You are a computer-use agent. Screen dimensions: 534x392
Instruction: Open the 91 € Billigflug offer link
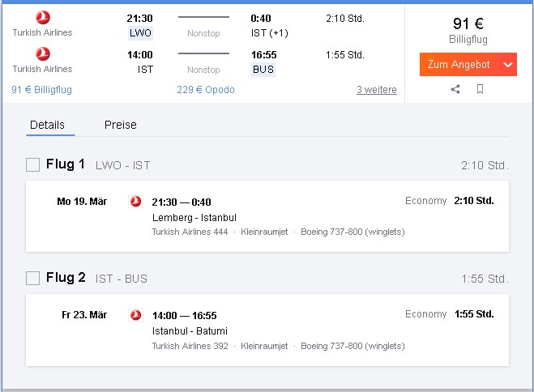click(x=41, y=89)
